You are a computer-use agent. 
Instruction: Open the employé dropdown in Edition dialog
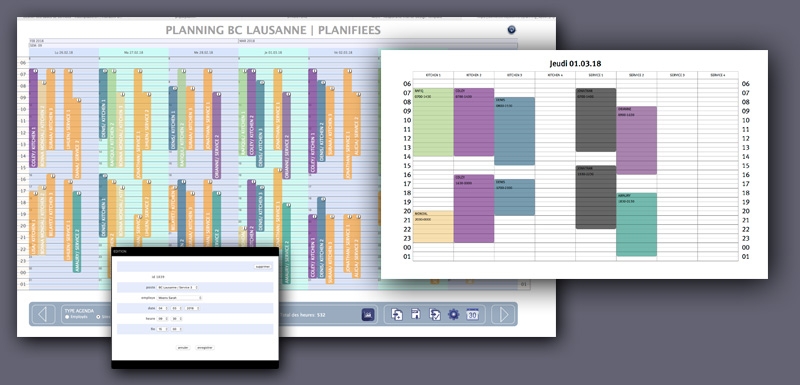coord(180,298)
